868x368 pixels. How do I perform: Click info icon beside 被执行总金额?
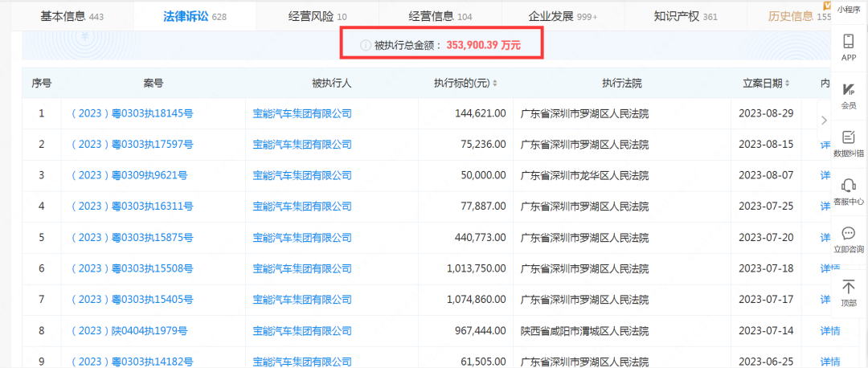(364, 46)
